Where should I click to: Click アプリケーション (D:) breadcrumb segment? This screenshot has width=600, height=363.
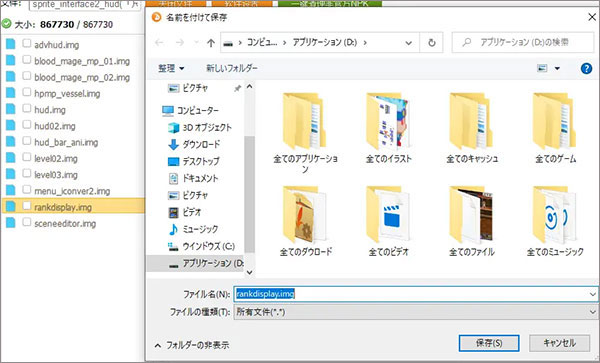coord(325,42)
